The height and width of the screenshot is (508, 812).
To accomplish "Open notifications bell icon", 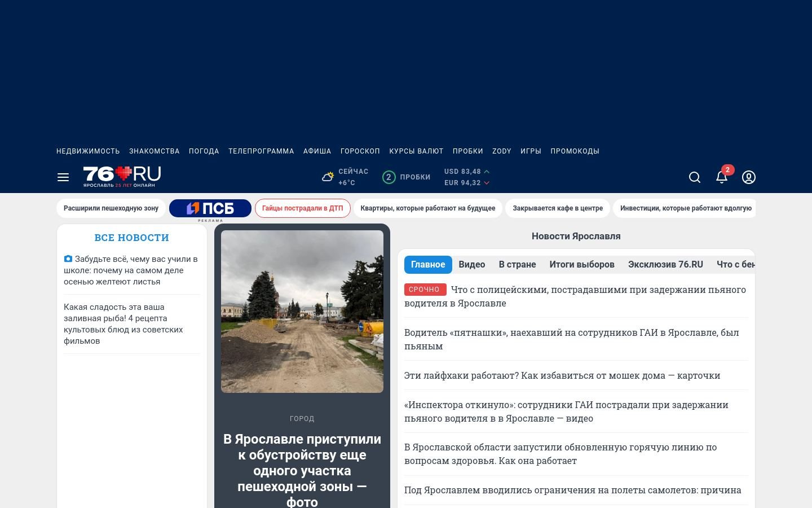I will point(722,177).
